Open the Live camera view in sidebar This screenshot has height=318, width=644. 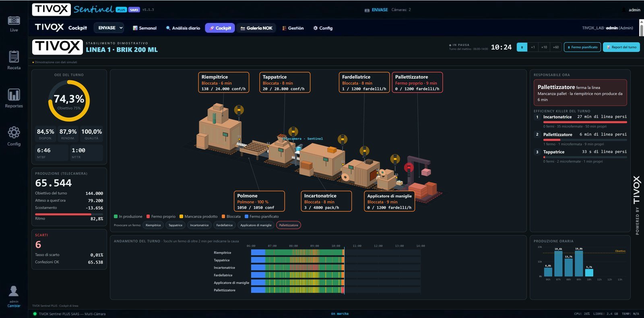pyautogui.click(x=14, y=24)
